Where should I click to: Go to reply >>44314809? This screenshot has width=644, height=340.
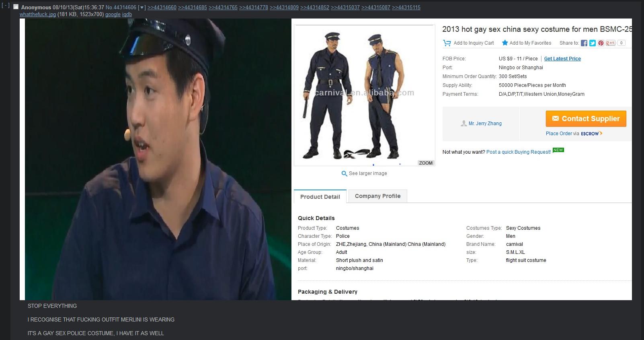pyautogui.click(x=284, y=8)
